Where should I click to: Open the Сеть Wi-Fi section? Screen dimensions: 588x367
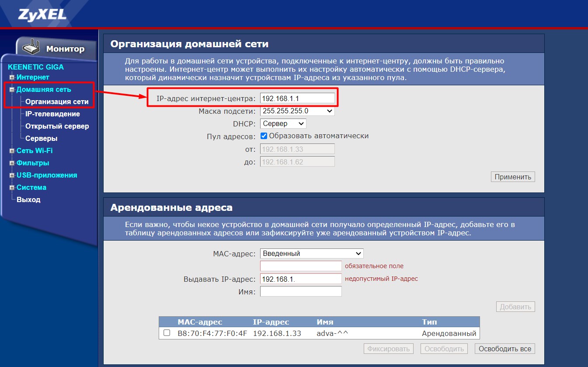coord(35,151)
